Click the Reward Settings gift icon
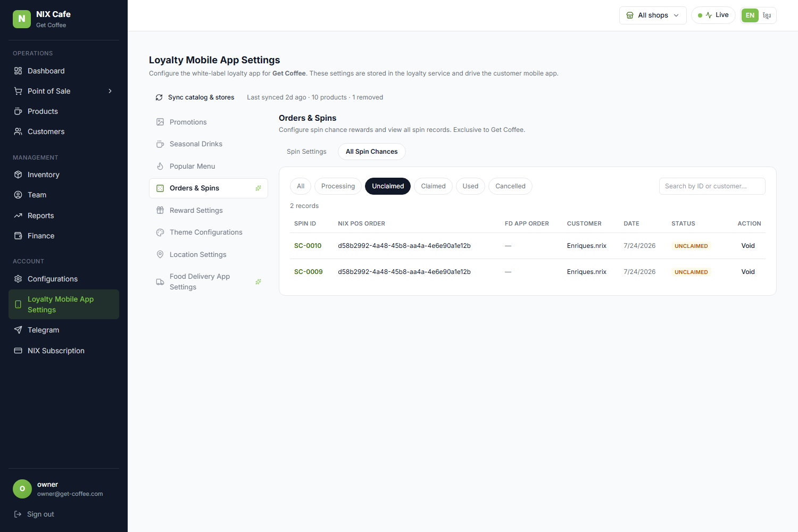 [160, 210]
